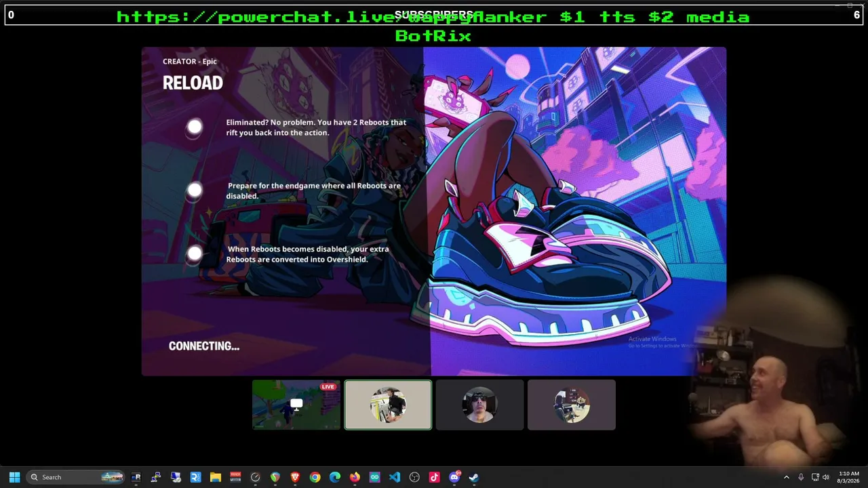Screen dimensions: 868x488
Task: Click the tip about Reboots converted into Overshield
Action: click(x=308, y=254)
